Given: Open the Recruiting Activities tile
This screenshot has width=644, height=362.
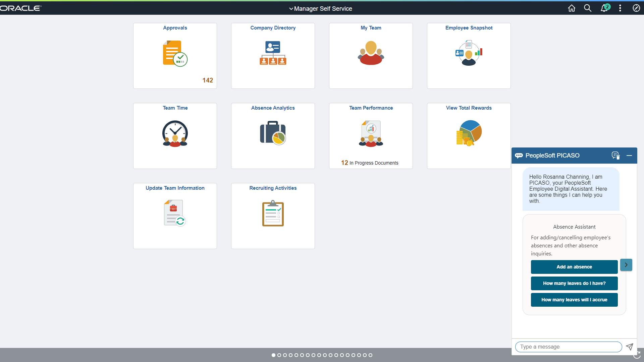Looking at the screenshot, I should [x=273, y=216].
